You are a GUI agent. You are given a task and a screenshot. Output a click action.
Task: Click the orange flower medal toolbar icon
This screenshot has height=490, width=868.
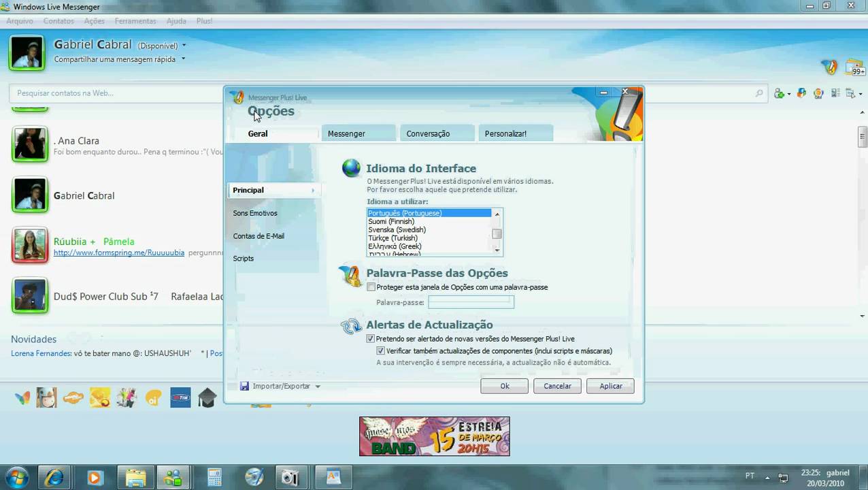818,93
